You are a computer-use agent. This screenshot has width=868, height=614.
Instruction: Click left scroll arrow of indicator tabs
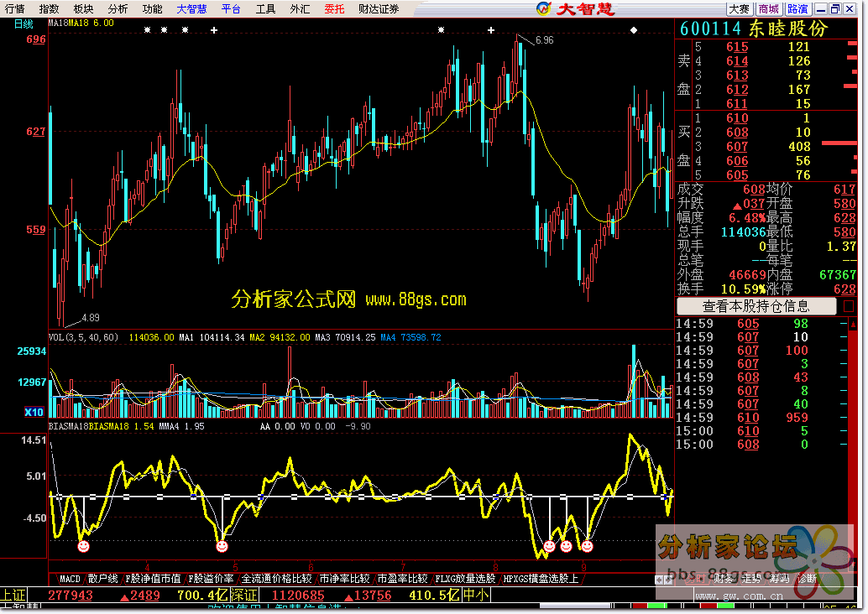(x=658, y=579)
